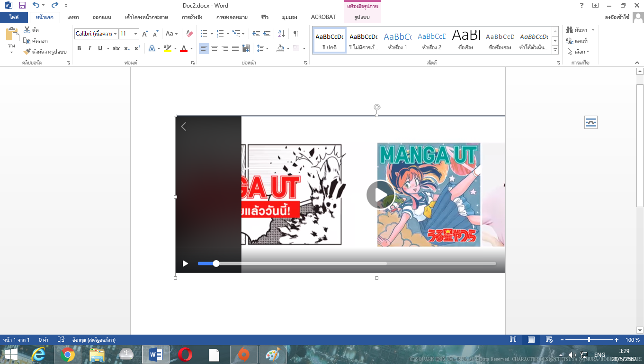Click the Undo arrow icon
The image size is (644, 364).
[x=36, y=6]
